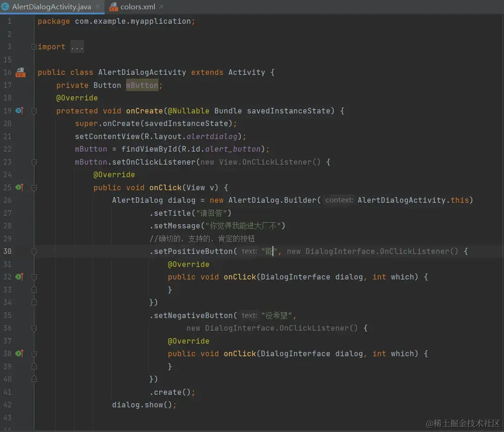Click the onCreate method name on line 19

point(144,111)
